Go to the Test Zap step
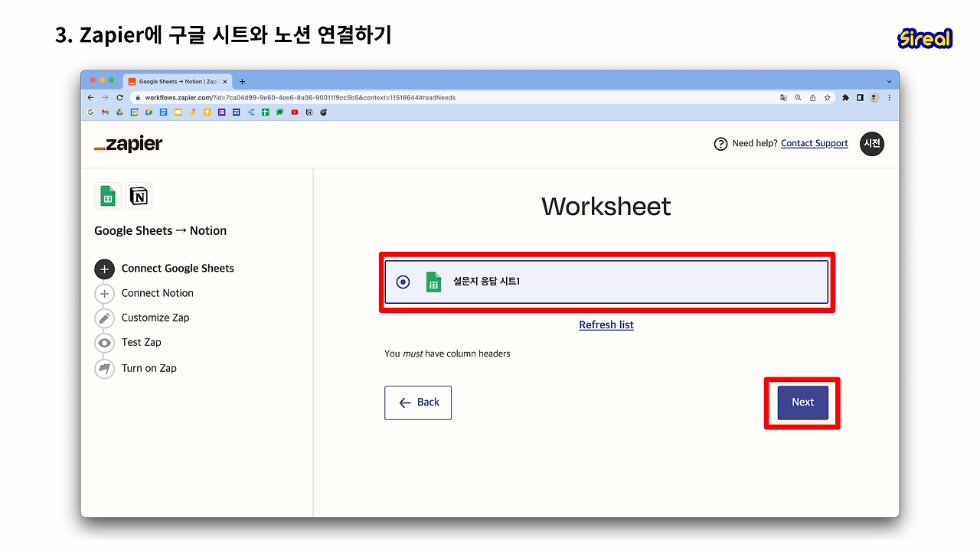Image resolution: width=980 pixels, height=551 pixels. (x=142, y=343)
